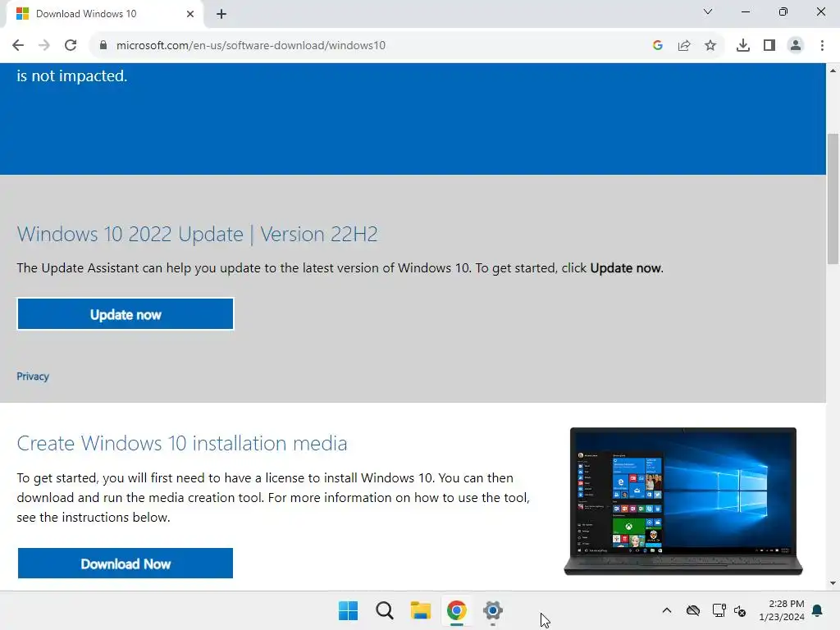Click the Download Now button

(x=126, y=563)
